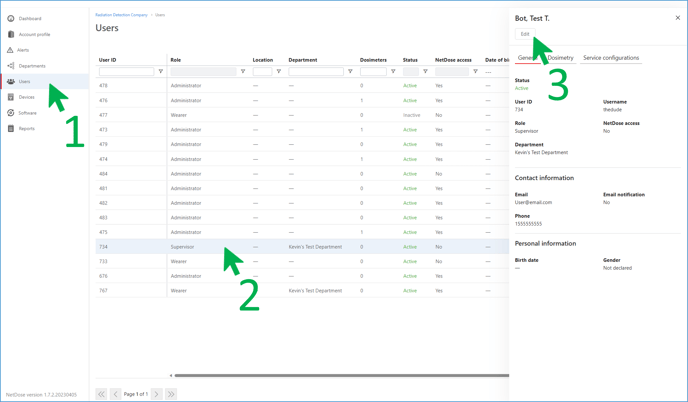Open the Dashboard sidebar icon

coord(11,18)
